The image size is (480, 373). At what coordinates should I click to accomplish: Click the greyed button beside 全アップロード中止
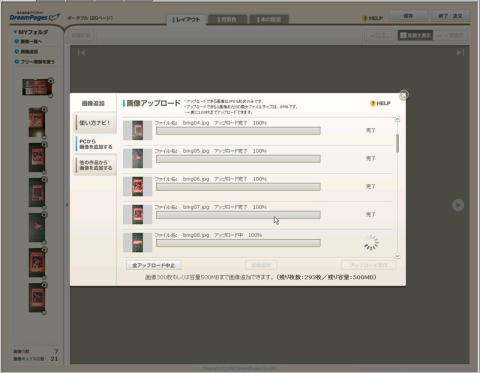(x=261, y=265)
